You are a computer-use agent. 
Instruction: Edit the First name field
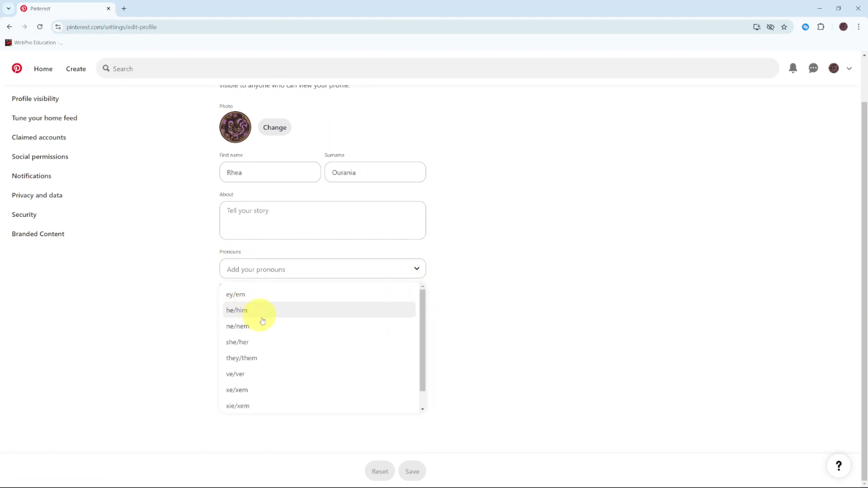[270, 172]
